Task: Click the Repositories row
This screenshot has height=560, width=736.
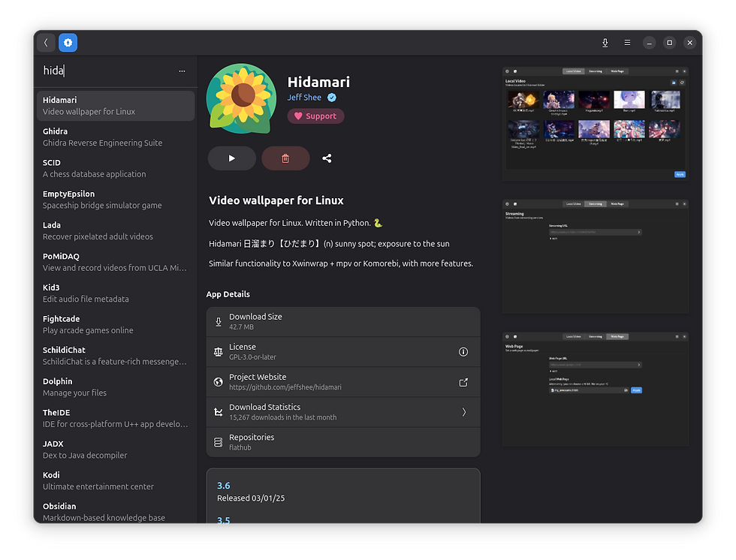Action: (343, 442)
